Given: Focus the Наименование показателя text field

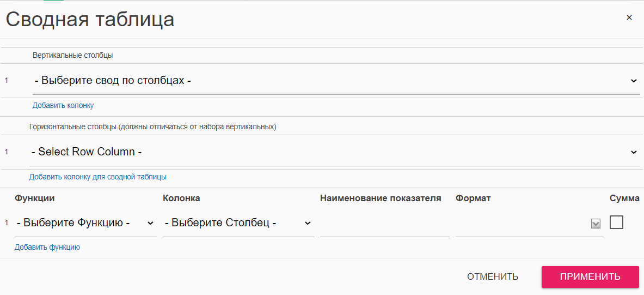Looking at the screenshot, I should (384, 224).
